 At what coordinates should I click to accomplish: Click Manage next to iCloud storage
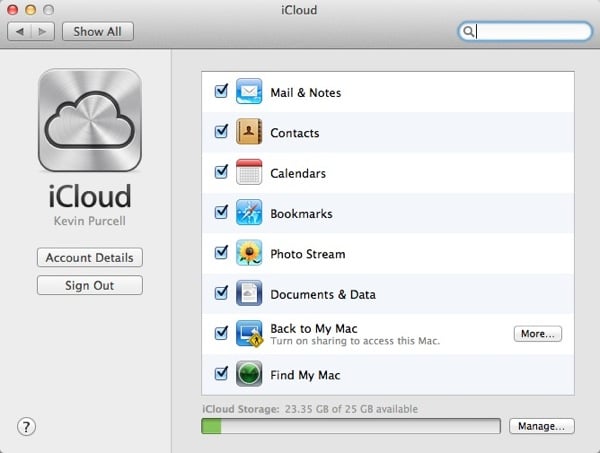[x=541, y=426]
